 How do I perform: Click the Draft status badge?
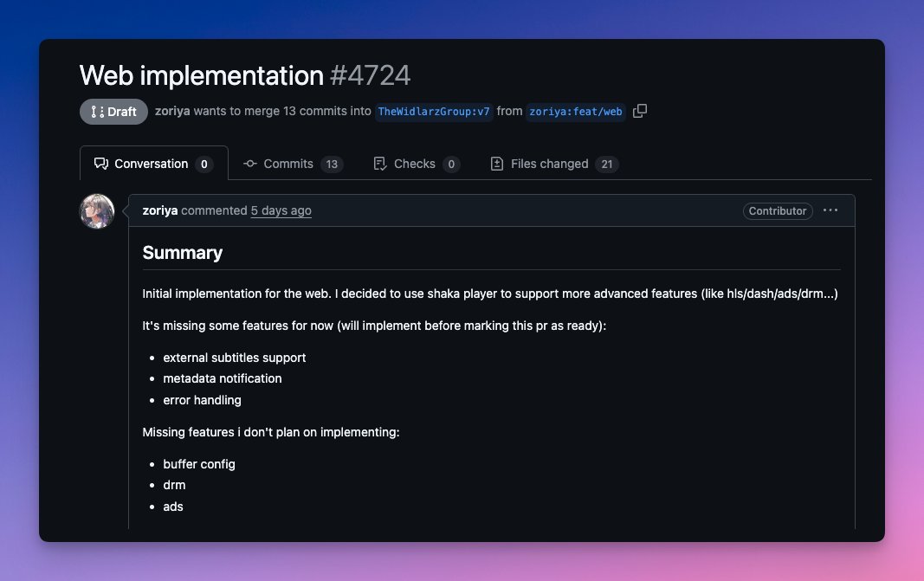113,112
